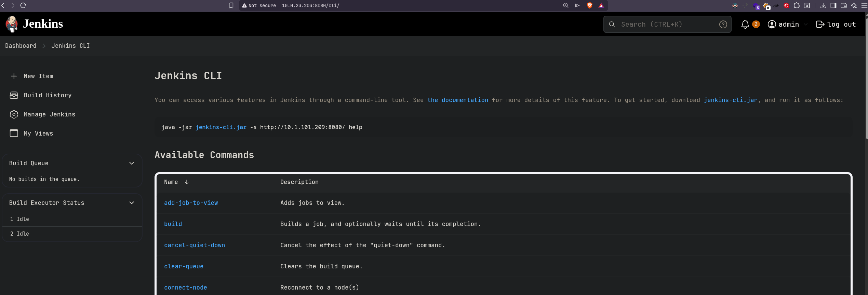Click the Jenkins butler logo icon
This screenshot has width=868, height=295.
point(12,24)
